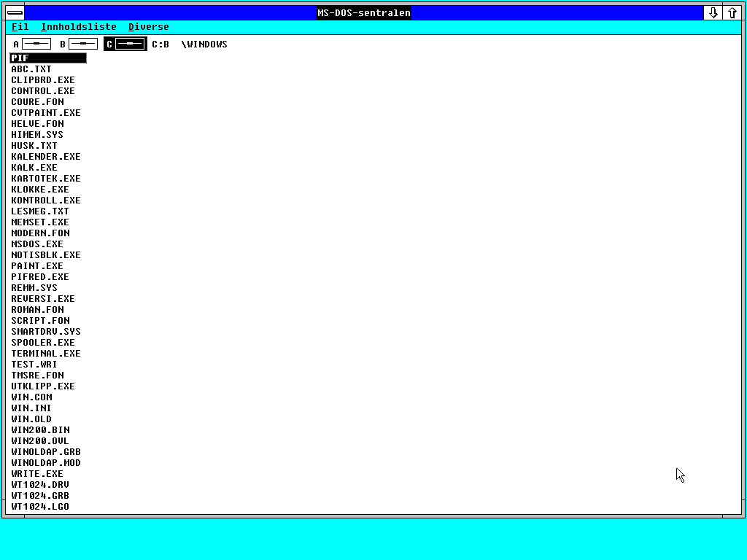Select UTKLIPP.EXE file
Viewport: 747px width, 560px height.
(43, 386)
